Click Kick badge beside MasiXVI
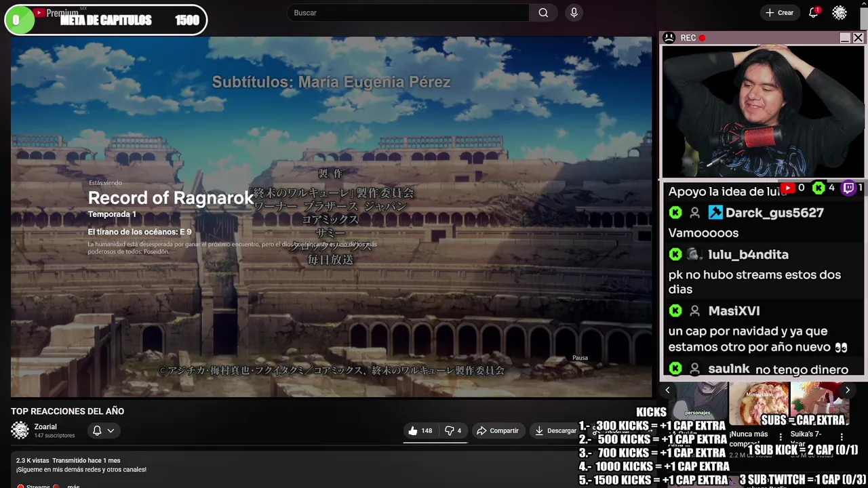Viewport: 868px width, 488px height. (675, 311)
